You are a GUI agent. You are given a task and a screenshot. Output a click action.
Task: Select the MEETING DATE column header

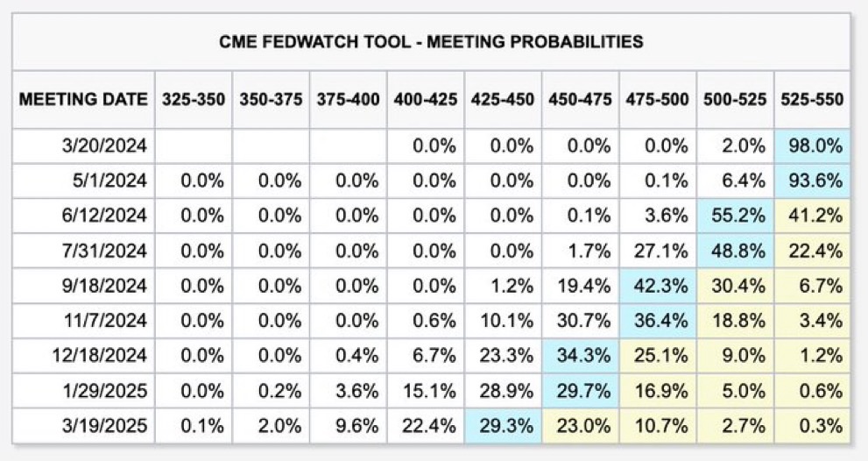83,99
